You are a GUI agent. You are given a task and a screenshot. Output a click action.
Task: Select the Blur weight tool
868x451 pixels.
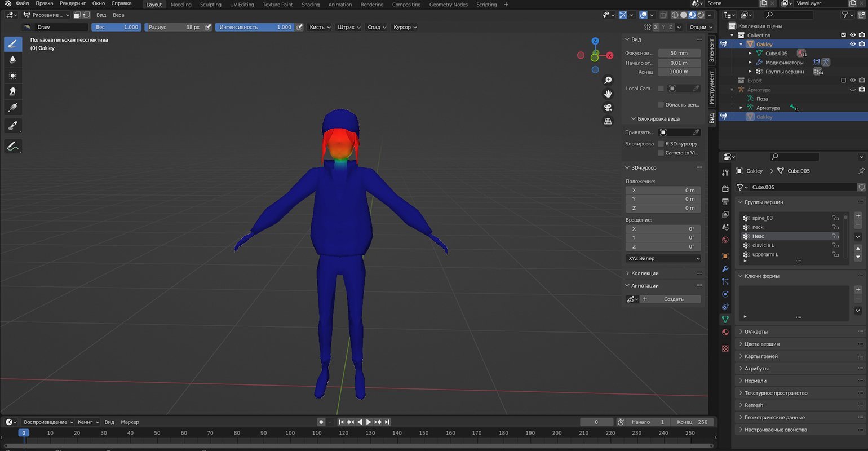(x=13, y=60)
